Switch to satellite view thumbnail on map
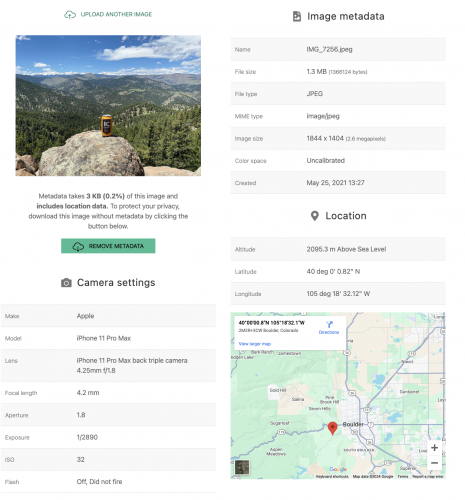The image size is (465, 500). click(x=242, y=467)
